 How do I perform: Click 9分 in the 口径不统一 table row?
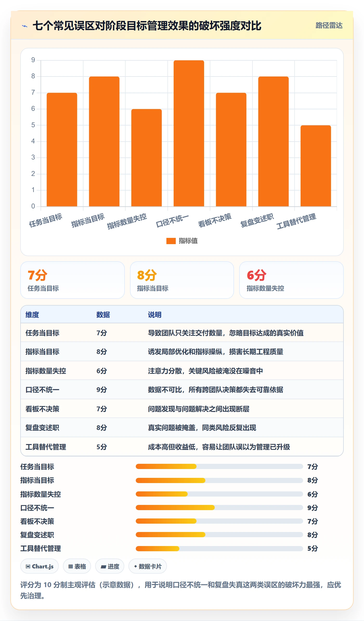tap(102, 390)
